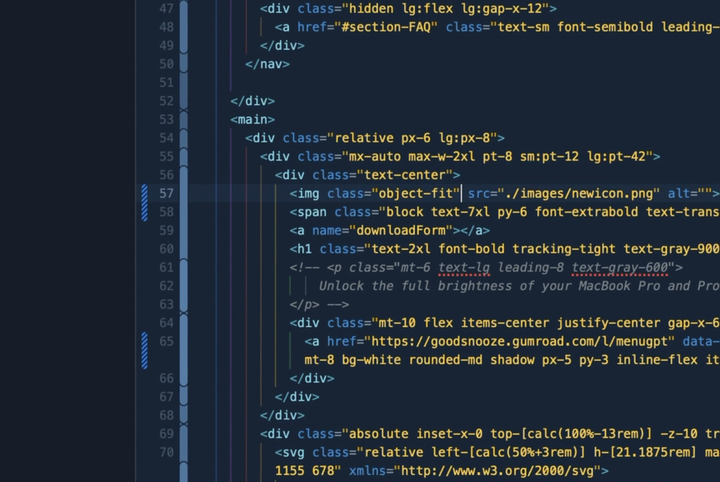Place cursor in "object-fit" class value
Image resolution: width=720 pixels, height=482 pixels.
point(416,193)
